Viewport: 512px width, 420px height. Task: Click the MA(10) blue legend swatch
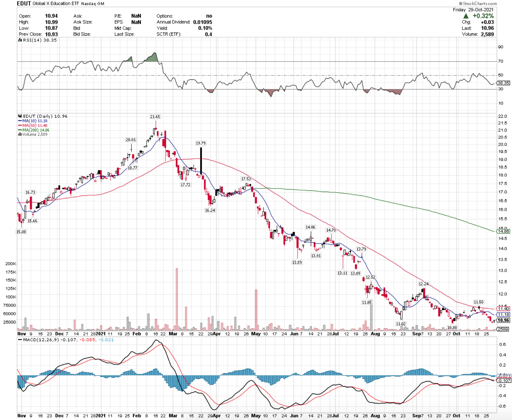pyautogui.click(x=20, y=121)
